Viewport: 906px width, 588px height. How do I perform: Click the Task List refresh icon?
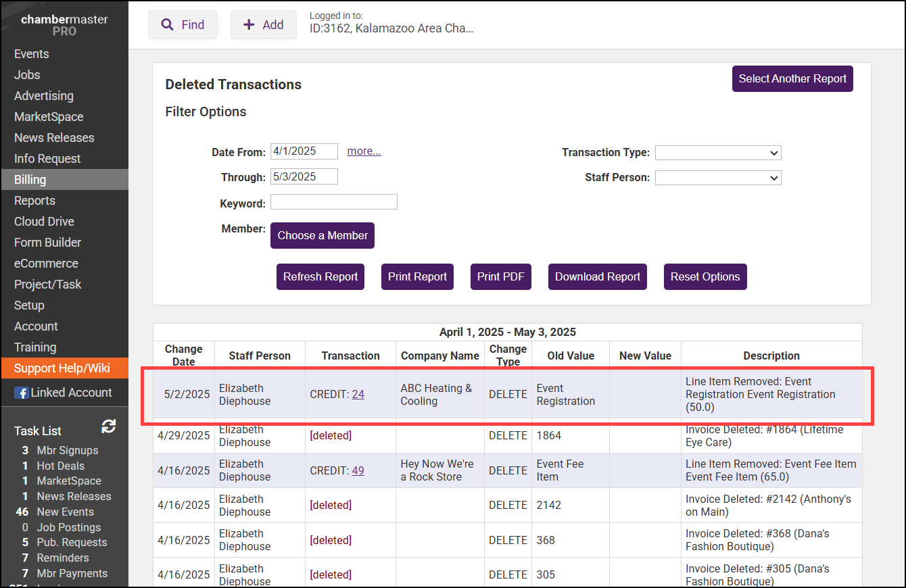point(108,426)
